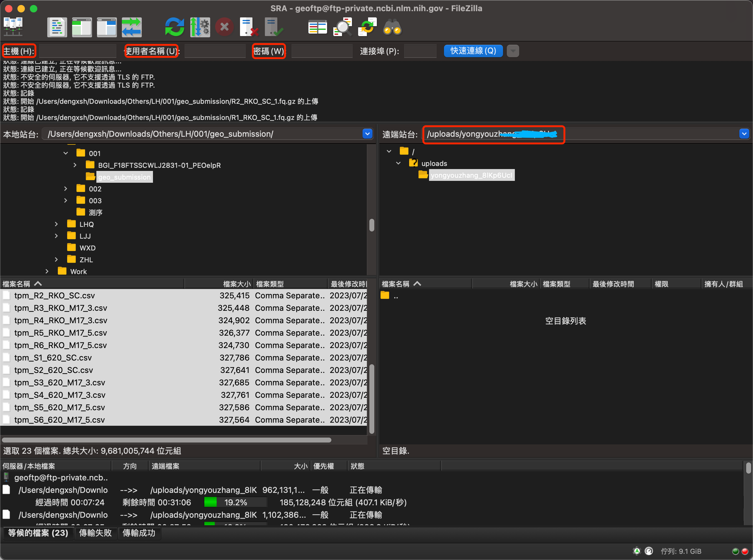
Task: Open the local site path dropdown
Action: click(x=367, y=134)
